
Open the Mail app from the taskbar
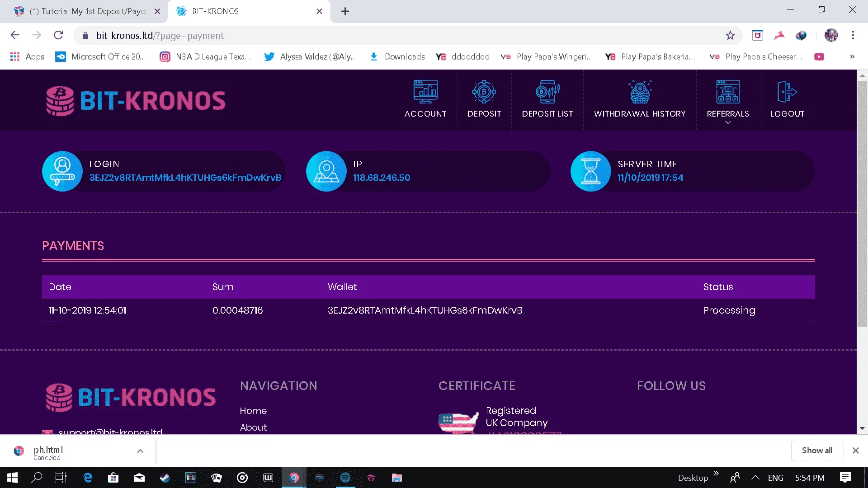[139, 478]
